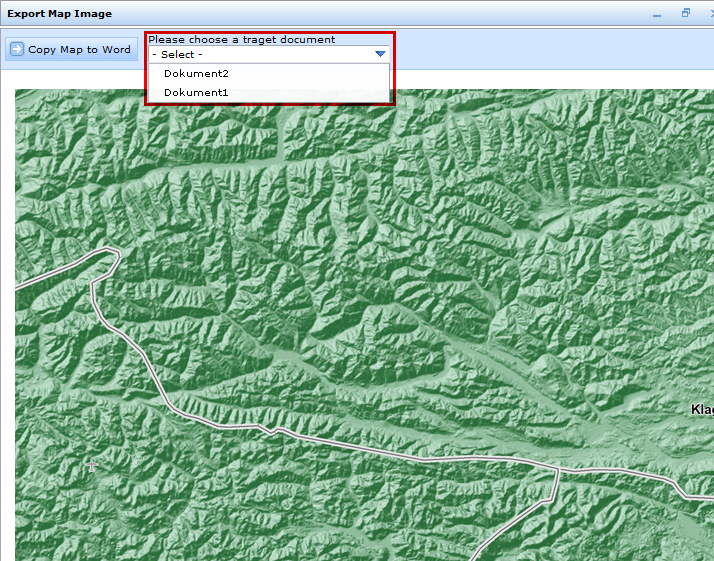
Task: Click the 'Please choose a traget document' label
Action: coord(241,40)
